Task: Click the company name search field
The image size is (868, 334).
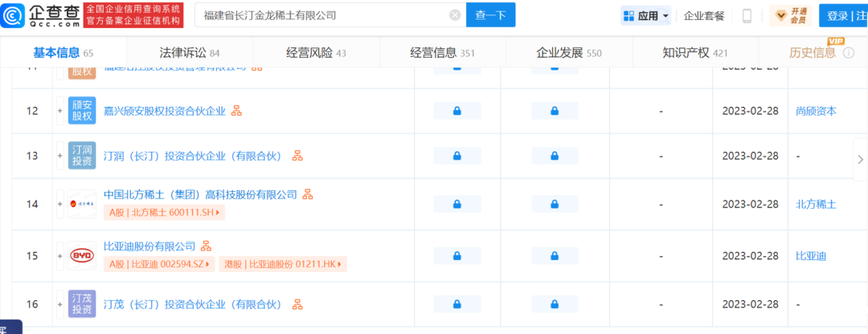Action: point(321,15)
